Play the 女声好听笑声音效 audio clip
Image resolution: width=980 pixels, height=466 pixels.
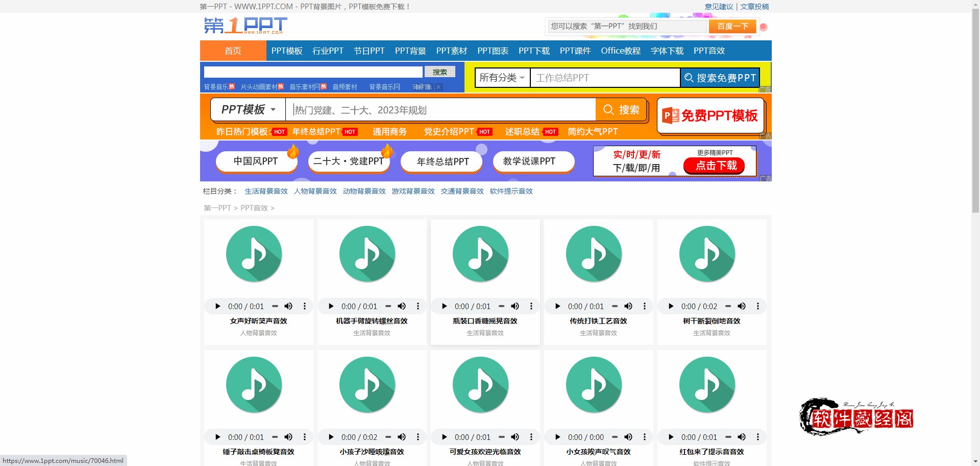tap(218, 307)
